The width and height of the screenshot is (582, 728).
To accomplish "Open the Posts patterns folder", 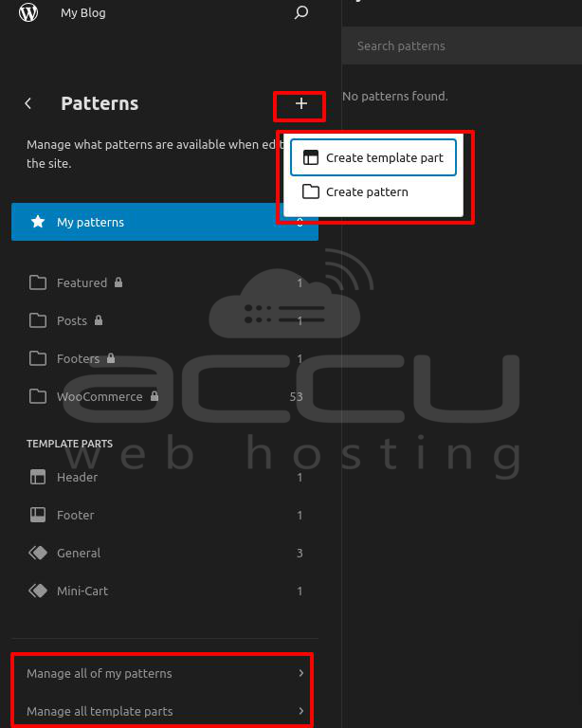I will [x=71, y=320].
